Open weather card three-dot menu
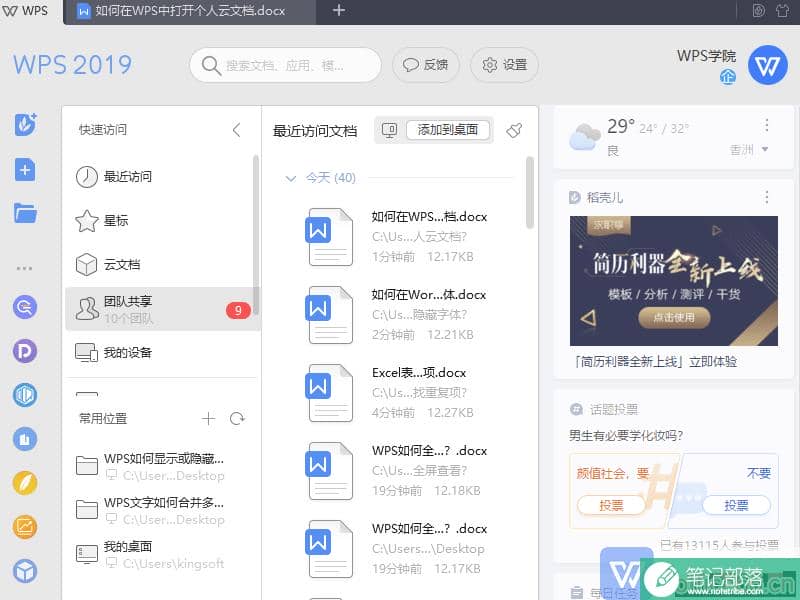This screenshot has width=800, height=600. (x=767, y=126)
